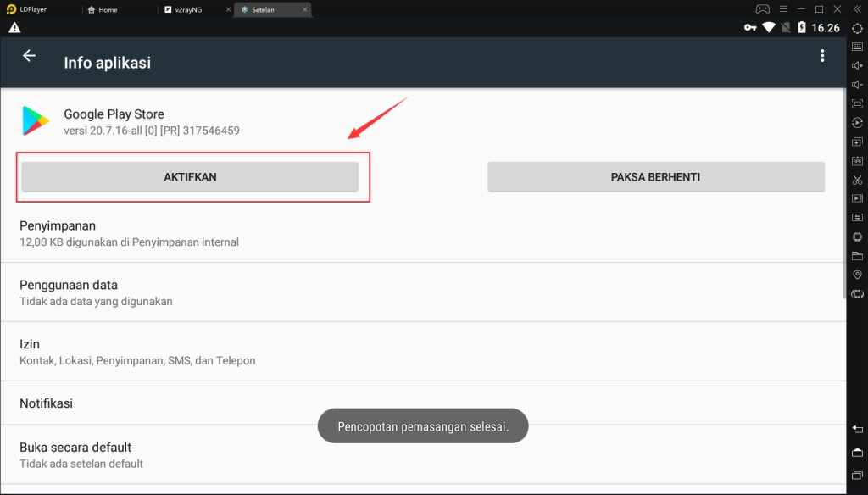Screen dimensions: 868x495
Task: Click the shake device icon in sidebar
Action: click(x=858, y=237)
